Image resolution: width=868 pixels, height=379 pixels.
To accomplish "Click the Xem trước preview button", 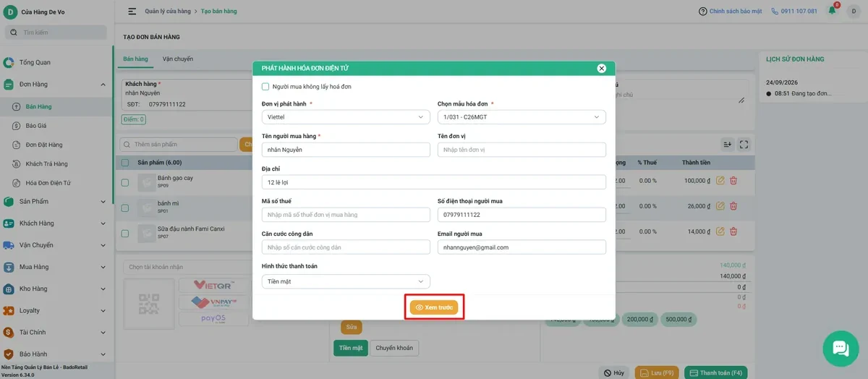I will click(x=434, y=307).
